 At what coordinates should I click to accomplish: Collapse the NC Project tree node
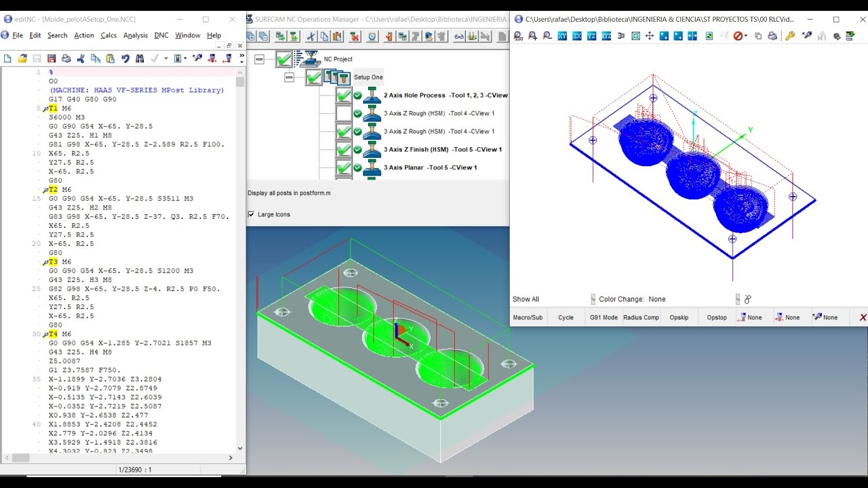pos(259,59)
